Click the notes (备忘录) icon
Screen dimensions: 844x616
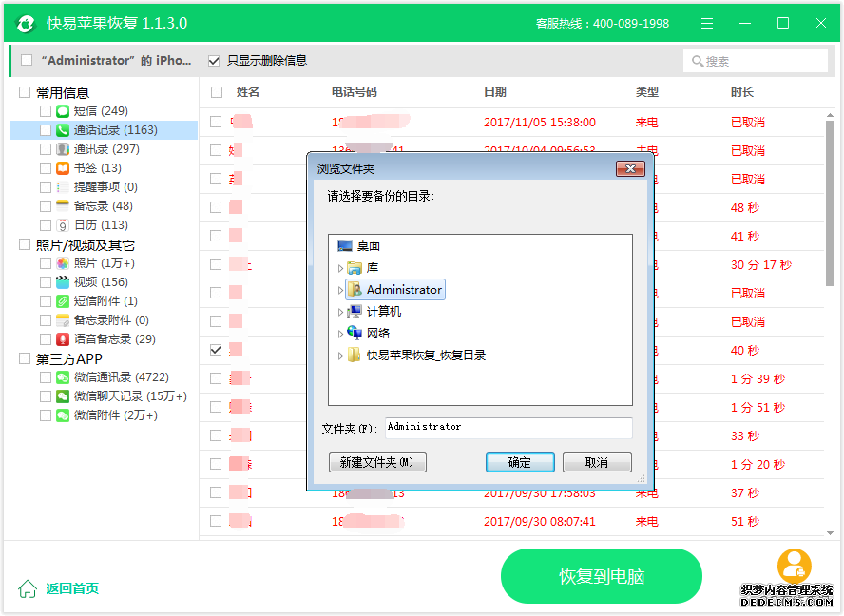(x=63, y=206)
